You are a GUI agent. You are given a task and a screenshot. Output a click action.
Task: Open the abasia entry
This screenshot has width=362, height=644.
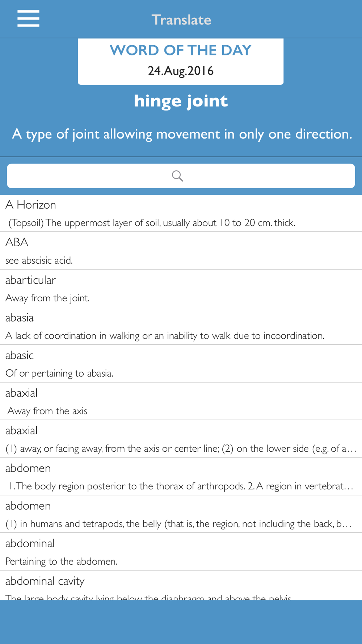(x=181, y=326)
